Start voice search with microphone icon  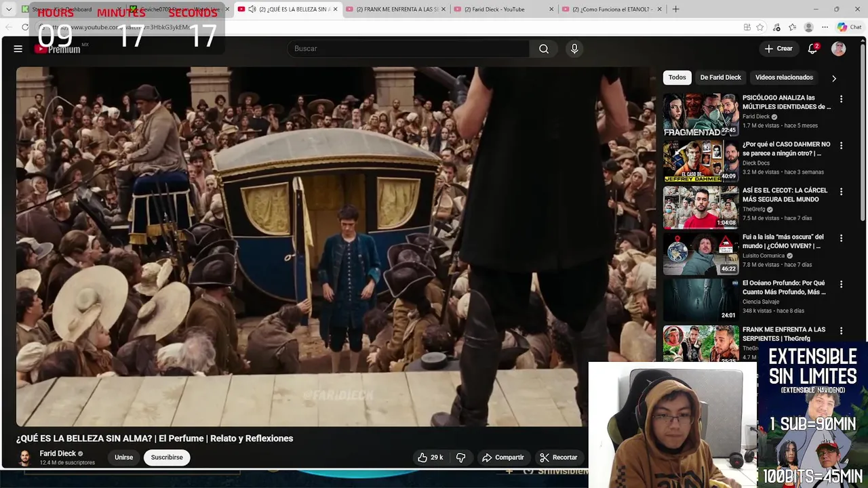point(574,49)
